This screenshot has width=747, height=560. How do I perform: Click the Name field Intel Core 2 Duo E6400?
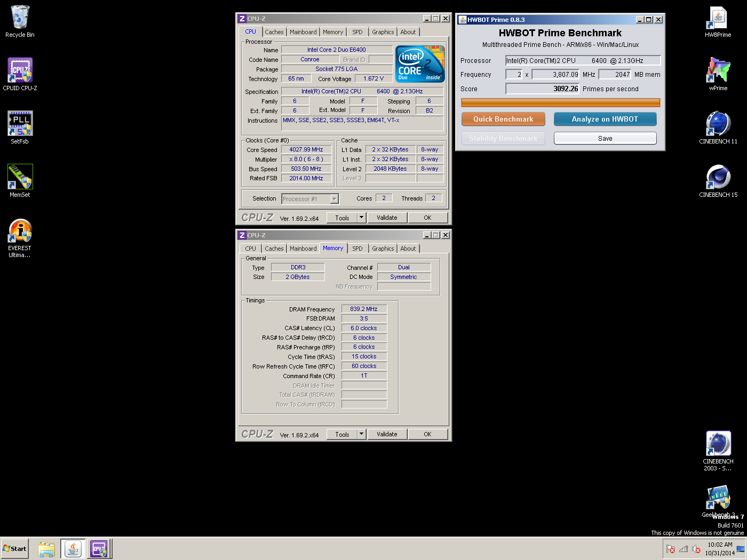pyautogui.click(x=337, y=50)
